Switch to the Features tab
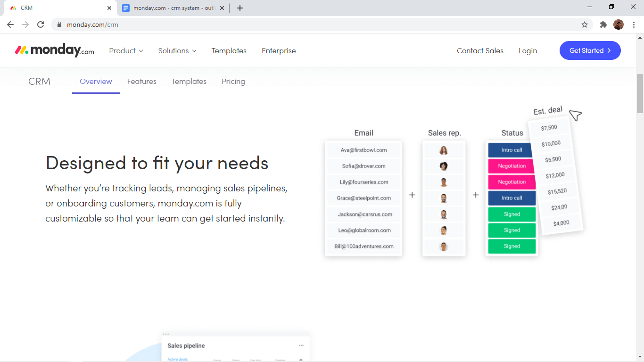This screenshot has height=362, width=644. pyautogui.click(x=141, y=81)
